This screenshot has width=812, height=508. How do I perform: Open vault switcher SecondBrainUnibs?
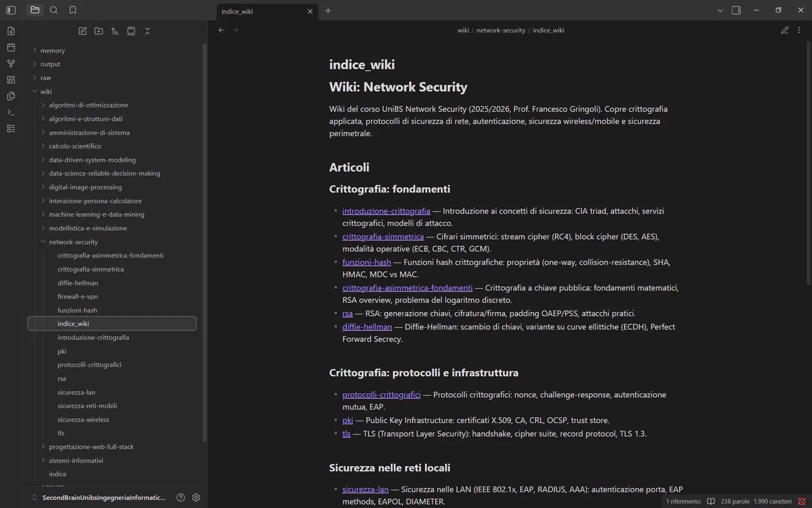pos(99,498)
